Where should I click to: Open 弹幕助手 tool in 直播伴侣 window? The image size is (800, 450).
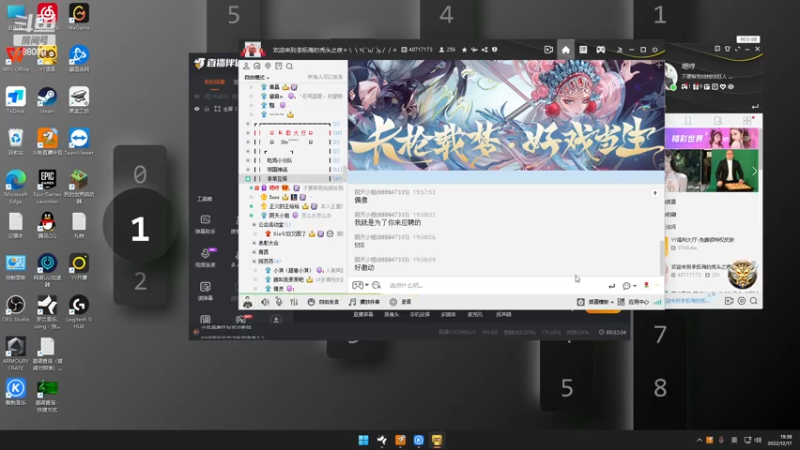tap(205, 224)
